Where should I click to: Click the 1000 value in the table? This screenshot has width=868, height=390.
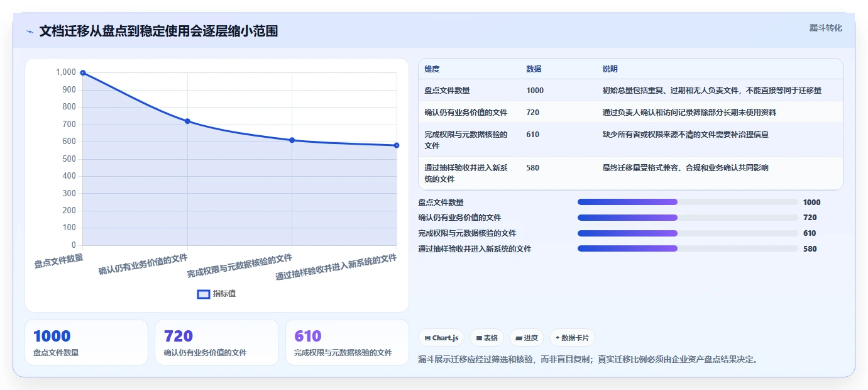point(535,91)
